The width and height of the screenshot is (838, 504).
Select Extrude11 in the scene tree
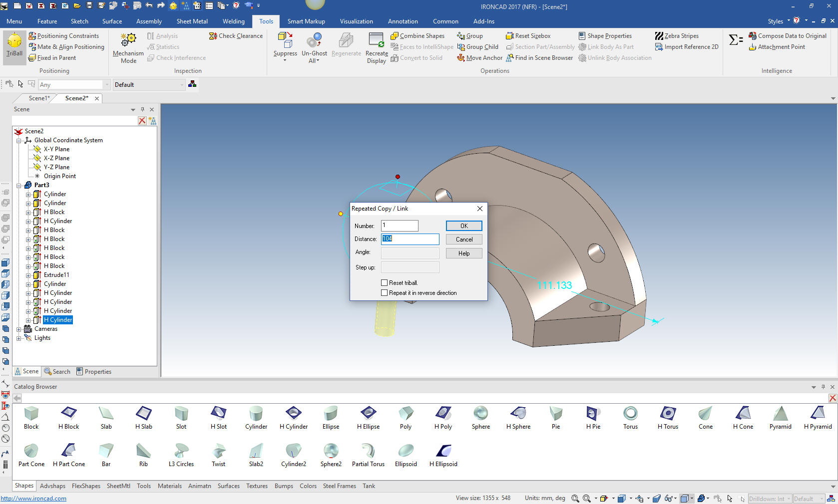56,275
